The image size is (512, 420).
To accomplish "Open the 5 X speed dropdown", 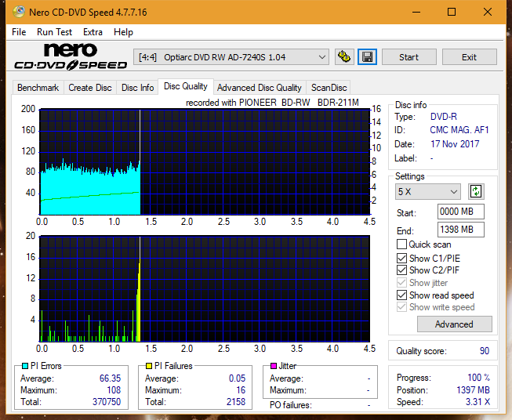I will click(428, 191).
